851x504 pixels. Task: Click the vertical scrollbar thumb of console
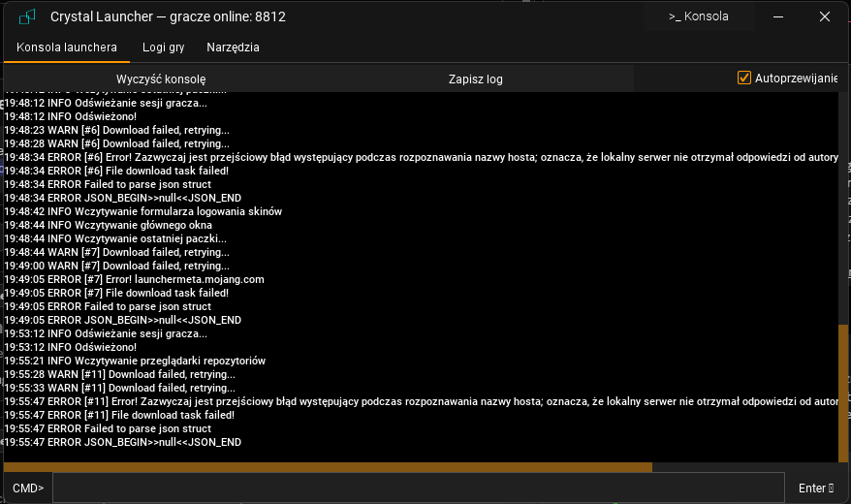(843, 393)
